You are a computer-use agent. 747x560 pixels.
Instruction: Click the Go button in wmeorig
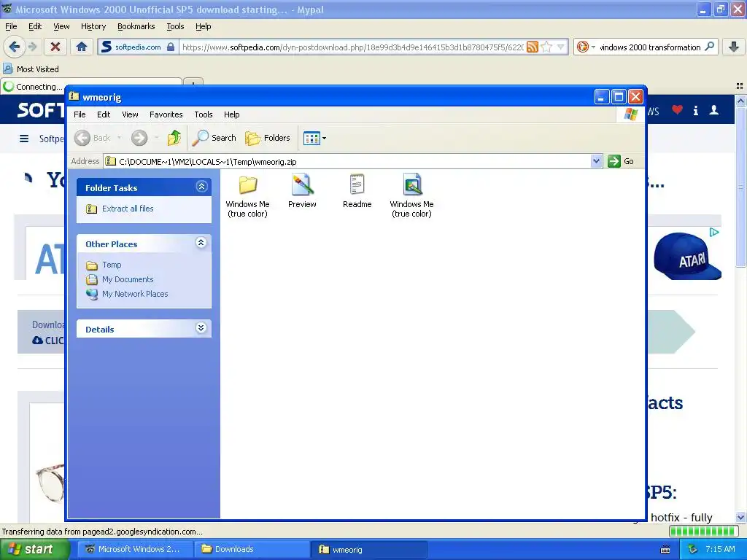pyautogui.click(x=621, y=161)
